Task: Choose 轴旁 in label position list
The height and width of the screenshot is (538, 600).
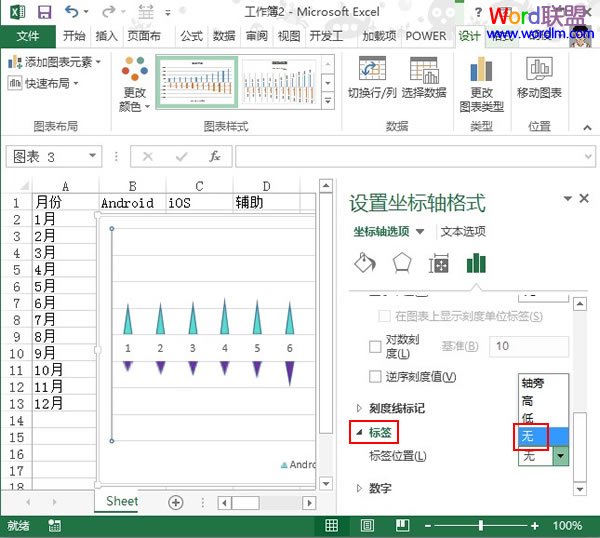Action: pyautogui.click(x=543, y=383)
